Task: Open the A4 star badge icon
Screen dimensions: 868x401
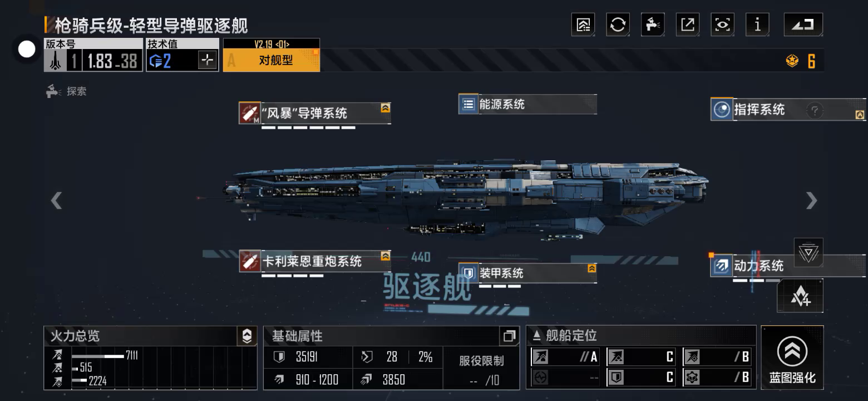Action: 800,296
